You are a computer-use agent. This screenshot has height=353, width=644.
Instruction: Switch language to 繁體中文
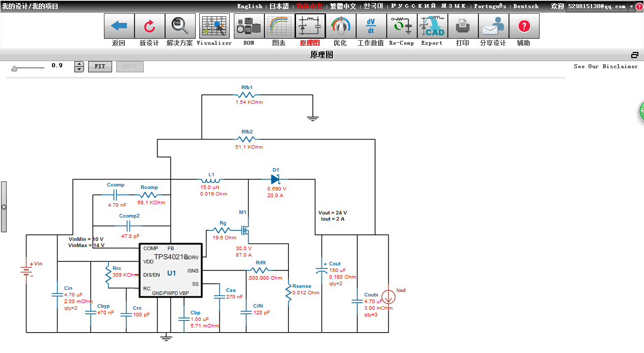343,6
